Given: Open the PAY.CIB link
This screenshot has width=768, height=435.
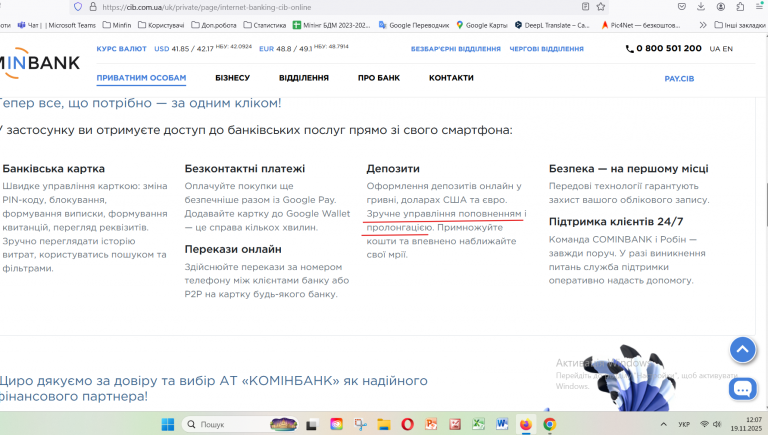Looking at the screenshot, I should [679, 78].
